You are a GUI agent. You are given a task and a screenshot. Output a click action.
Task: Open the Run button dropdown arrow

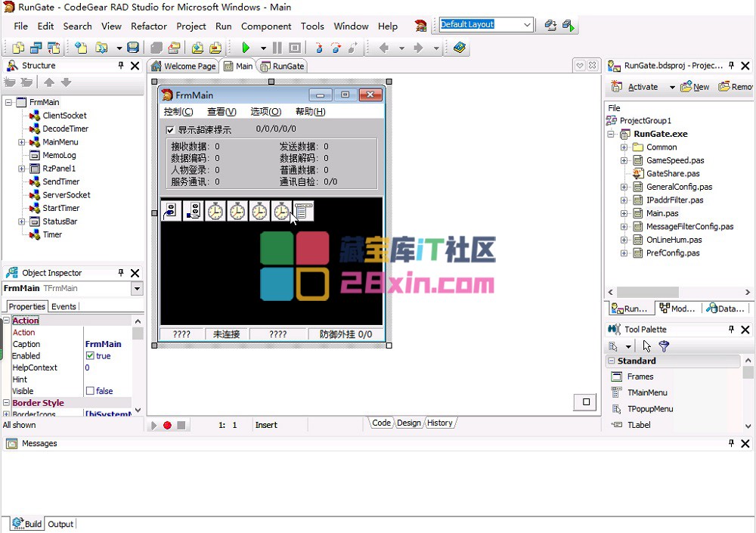coord(263,48)
